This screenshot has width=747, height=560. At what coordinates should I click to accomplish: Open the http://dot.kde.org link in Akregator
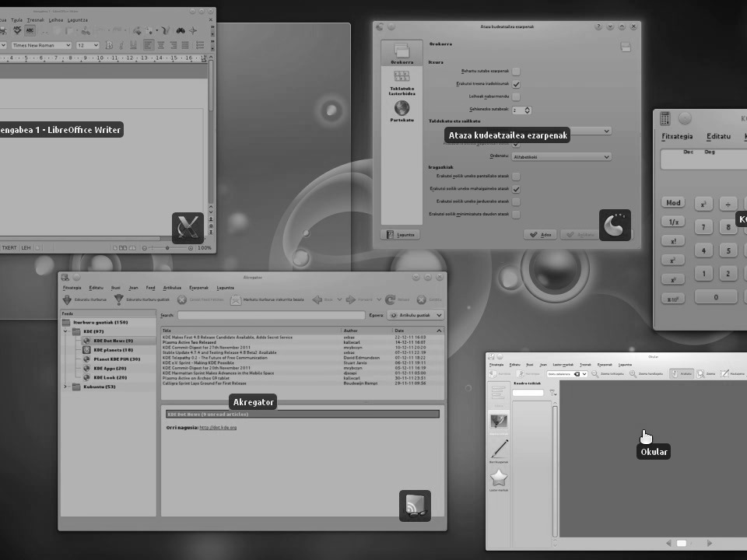tap(218, 428)
